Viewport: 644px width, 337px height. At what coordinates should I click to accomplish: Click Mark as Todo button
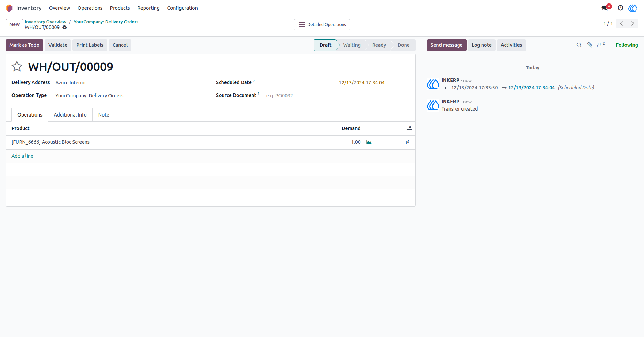click(24, 45)
